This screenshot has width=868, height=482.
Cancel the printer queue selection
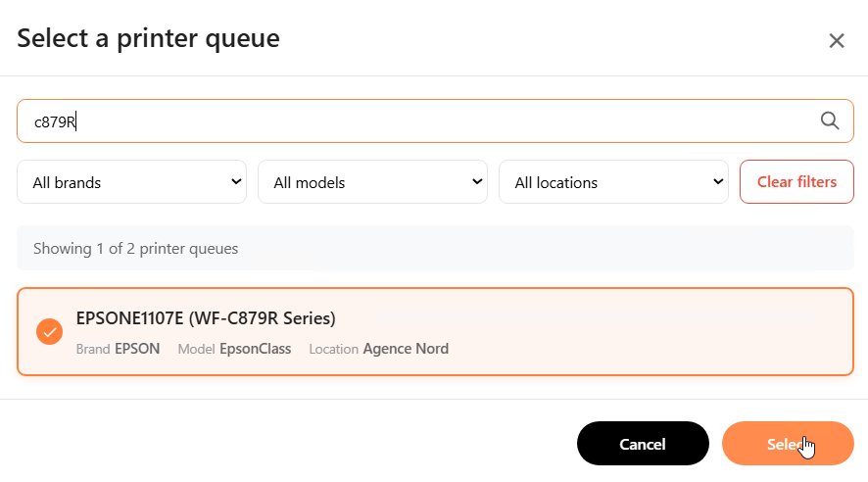(643, 444)
